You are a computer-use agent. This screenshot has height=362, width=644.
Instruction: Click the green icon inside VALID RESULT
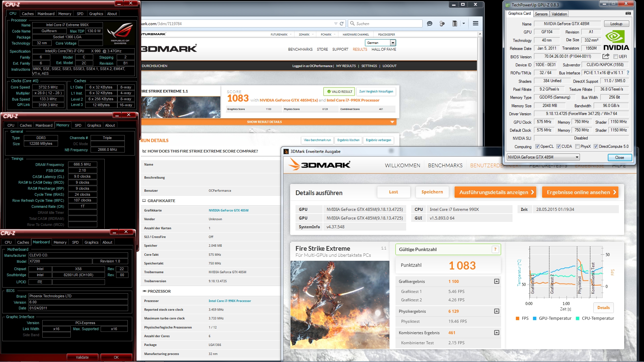pyautogui.click(x=329, y=92)
